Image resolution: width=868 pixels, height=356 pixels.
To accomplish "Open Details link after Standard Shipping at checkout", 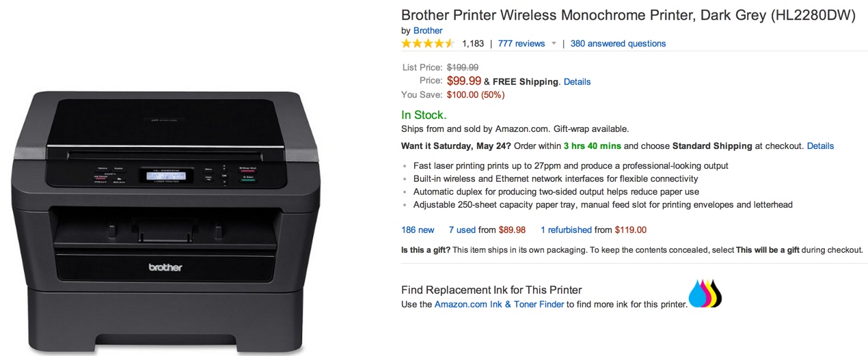I will click(820, 146).
